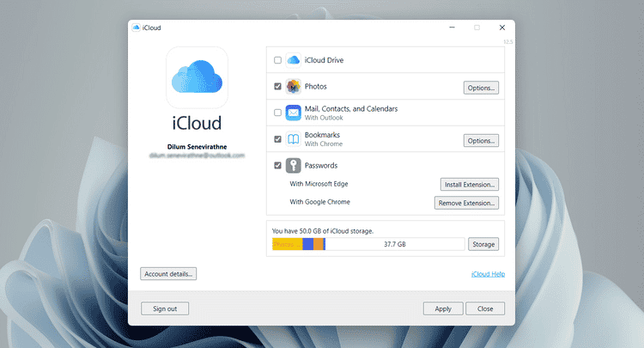Click Mail, Contacts, and Calendars label
644x348 pixels.
tap(351, 109)
